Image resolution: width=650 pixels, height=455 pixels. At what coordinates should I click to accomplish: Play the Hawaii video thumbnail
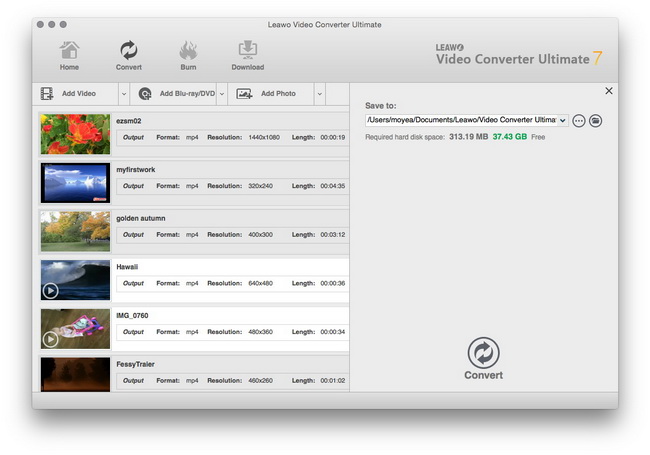click(50, 291)
